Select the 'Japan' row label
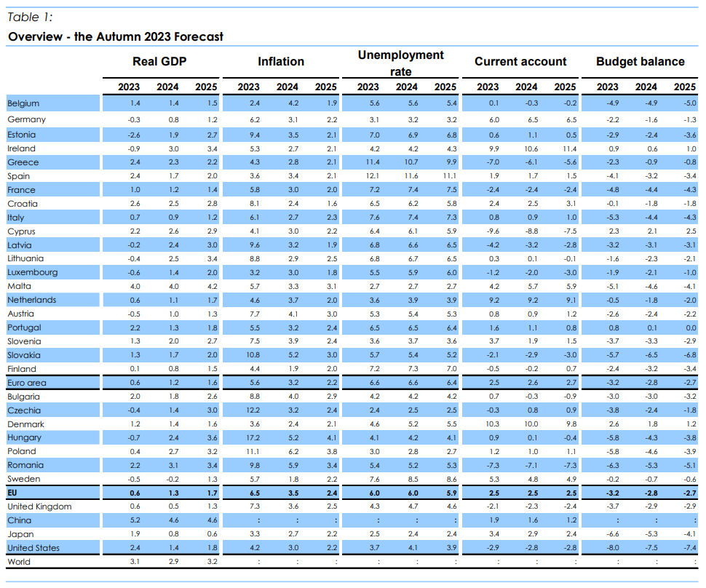 20,534
